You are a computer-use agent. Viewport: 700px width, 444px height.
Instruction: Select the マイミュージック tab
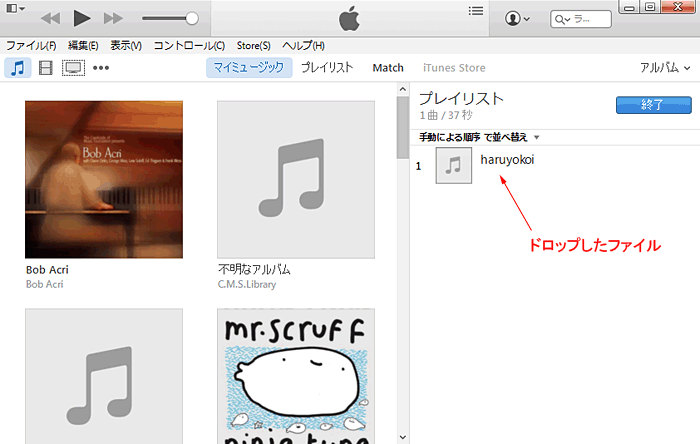click(x=249, y=67)
